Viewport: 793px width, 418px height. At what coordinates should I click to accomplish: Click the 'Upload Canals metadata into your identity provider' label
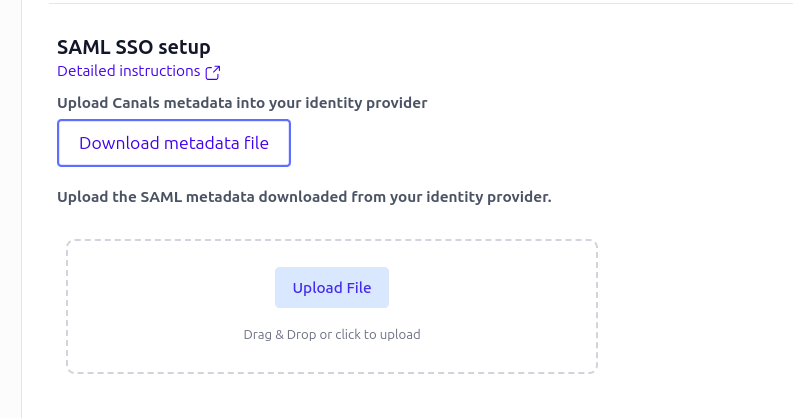(242, 103)
